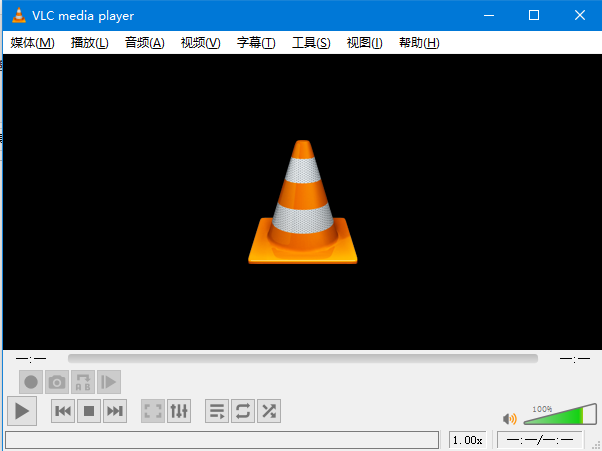Open the 媒体(M) menu

coord(33,43)
